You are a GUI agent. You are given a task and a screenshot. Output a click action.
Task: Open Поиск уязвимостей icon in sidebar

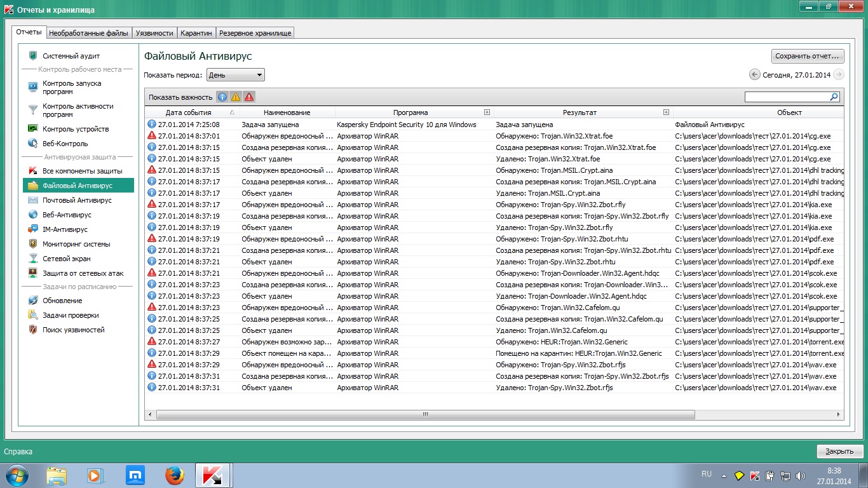pos(32,330)
